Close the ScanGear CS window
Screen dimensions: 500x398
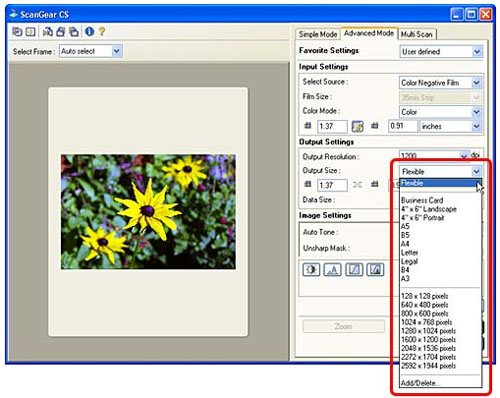coord(486,14)
